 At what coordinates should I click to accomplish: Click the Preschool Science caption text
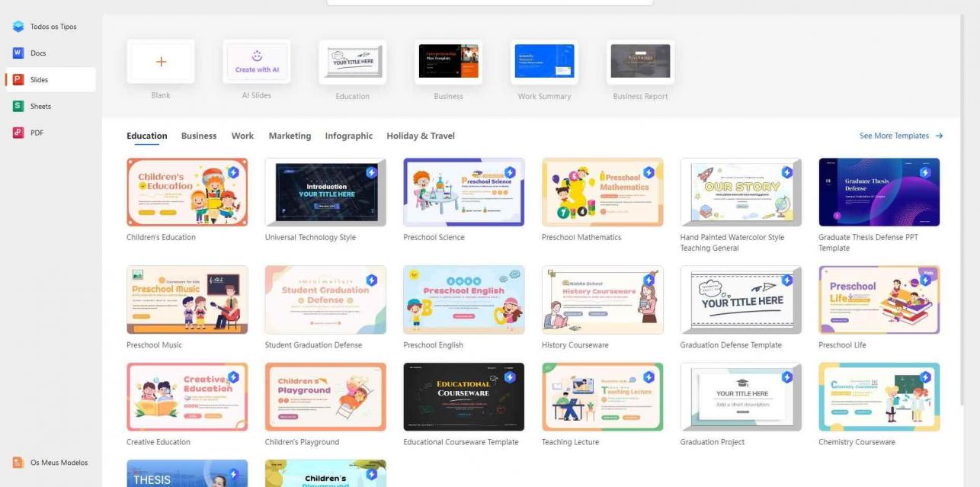(434, 237)
